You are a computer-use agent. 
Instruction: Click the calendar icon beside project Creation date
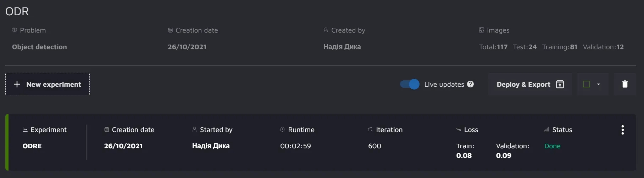tap(170, 30)
